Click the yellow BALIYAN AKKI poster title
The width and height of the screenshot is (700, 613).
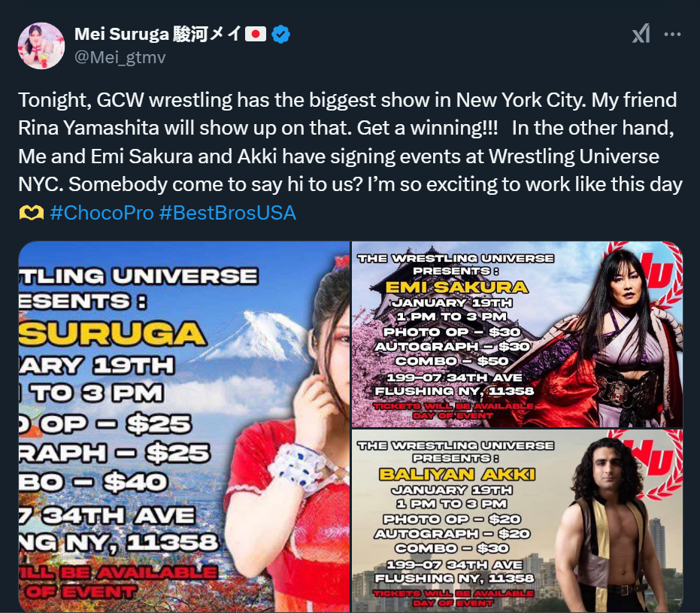pos(456,474)
